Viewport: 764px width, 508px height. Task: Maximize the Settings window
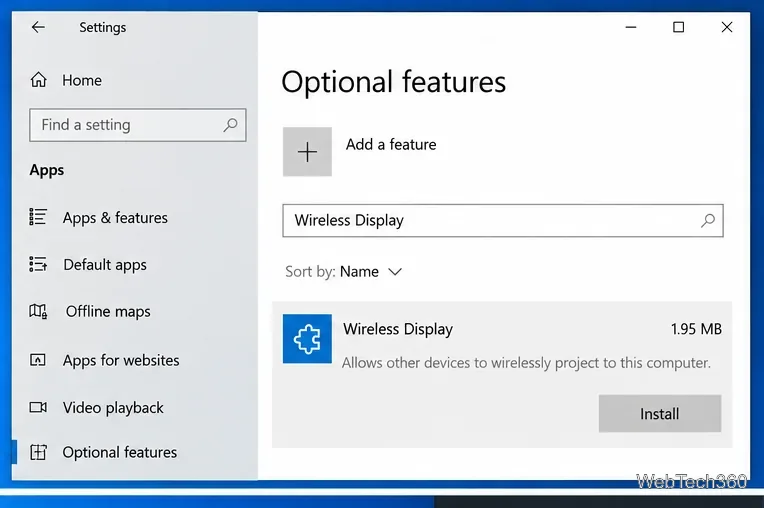tap(678, 27)
